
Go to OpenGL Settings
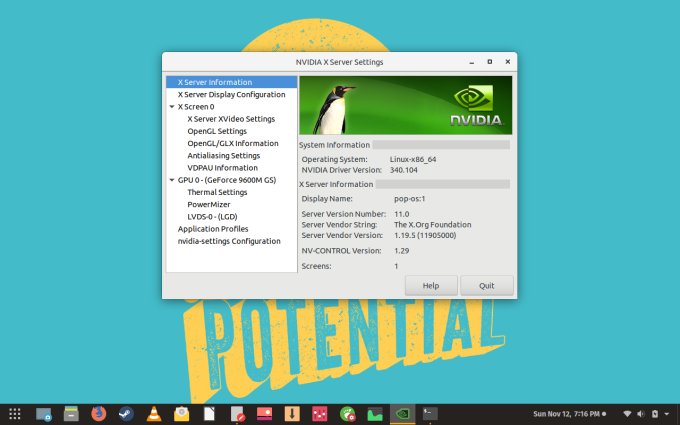pyautogui.click(x=217, y=131)
